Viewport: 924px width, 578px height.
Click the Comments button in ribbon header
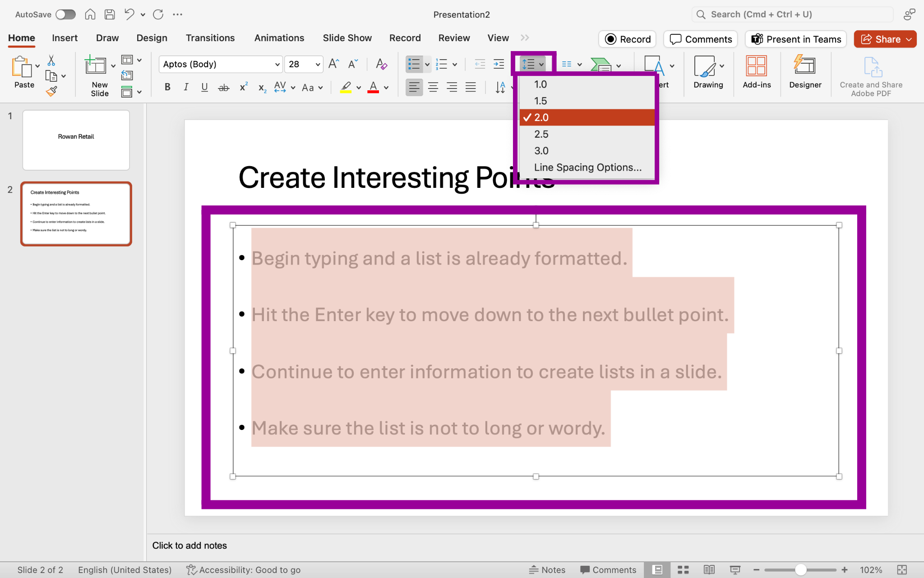(701, 39)
